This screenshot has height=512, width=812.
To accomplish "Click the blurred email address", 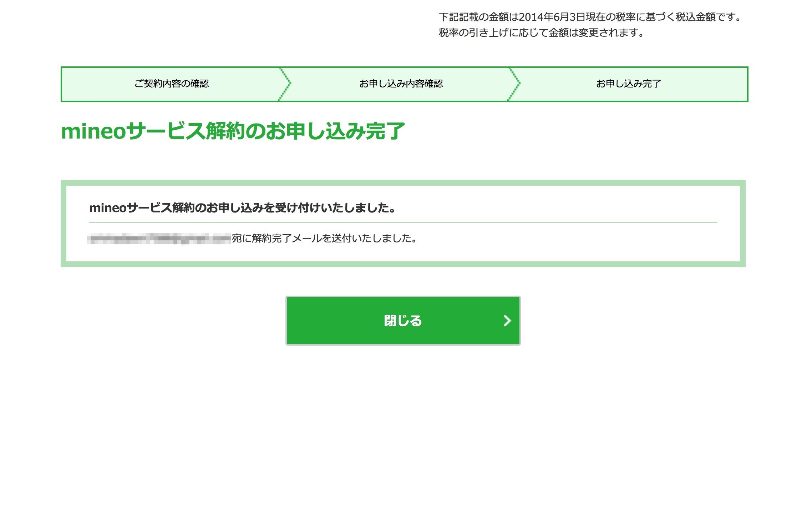I will click(x=159, y=239).
